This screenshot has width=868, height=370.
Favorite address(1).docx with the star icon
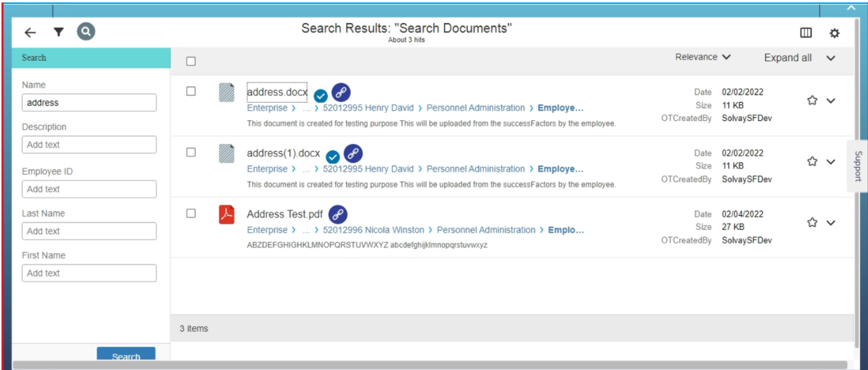(x=813, y=162)
